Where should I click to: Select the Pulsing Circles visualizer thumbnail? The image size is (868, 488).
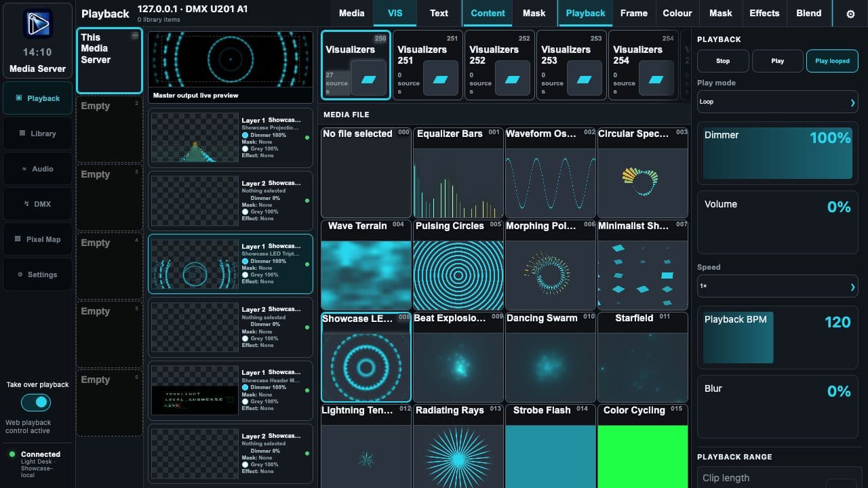coord(458,264)
